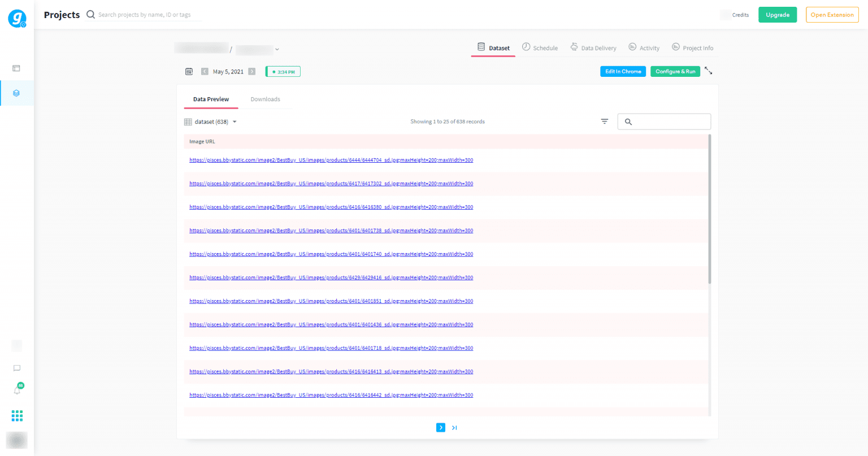
Task: Go to next date arrow
Action: [252, 72]
